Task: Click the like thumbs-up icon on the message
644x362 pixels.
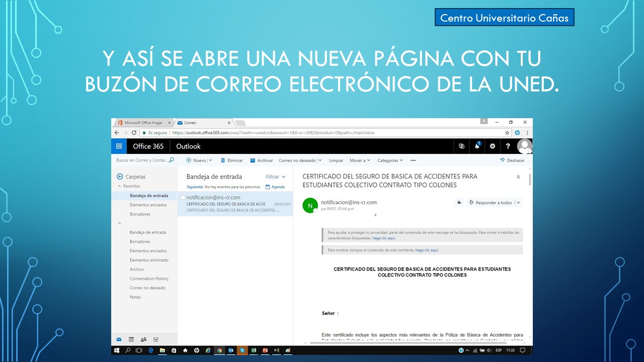Action: (458, 203)
